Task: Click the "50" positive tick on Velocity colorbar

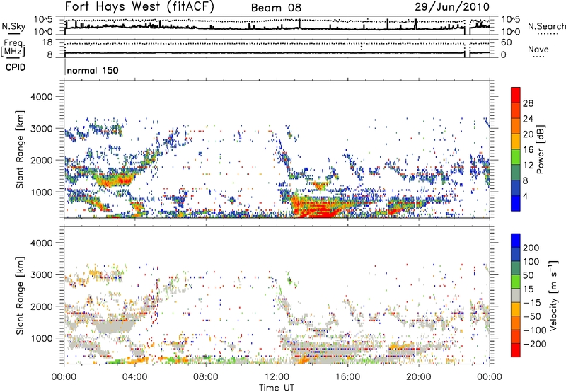Action: tap(528, 275)
